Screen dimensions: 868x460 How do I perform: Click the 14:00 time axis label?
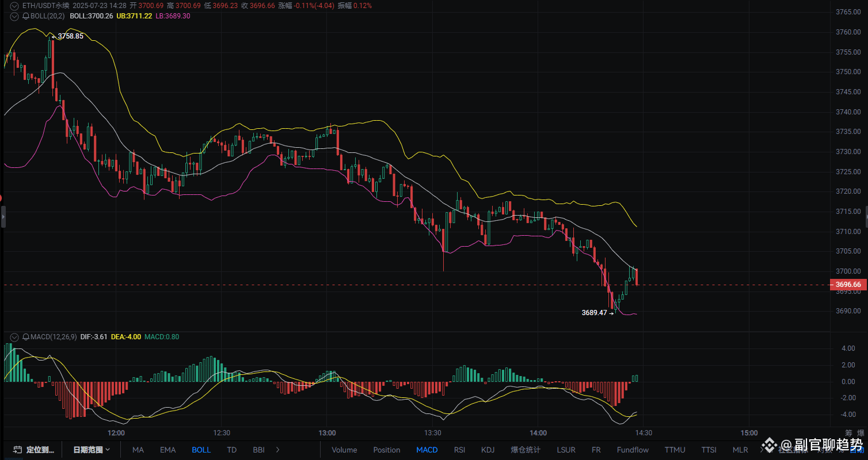point(538,433)
